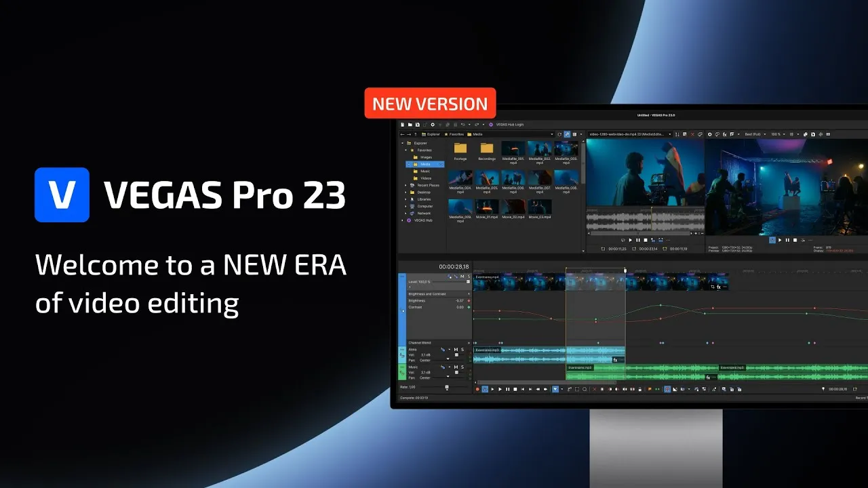Solo the Music audio track
Screen dimensions: 868x488
point(462,367)
